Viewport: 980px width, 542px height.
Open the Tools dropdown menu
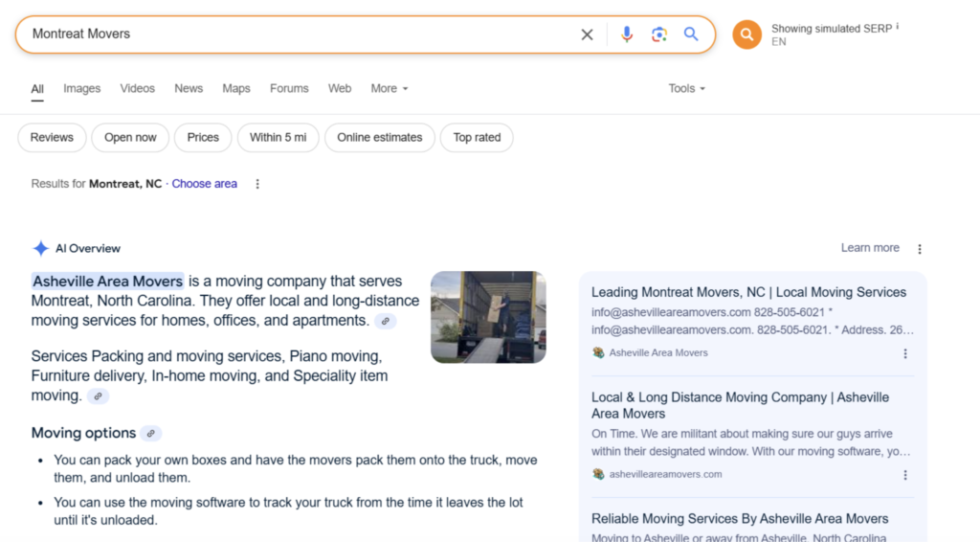pos(686,88)
